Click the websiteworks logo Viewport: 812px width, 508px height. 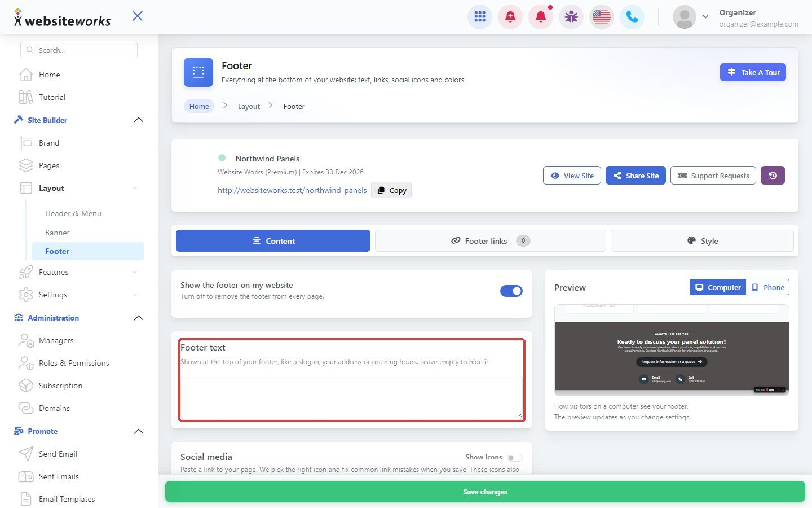[x=62, y=19]
